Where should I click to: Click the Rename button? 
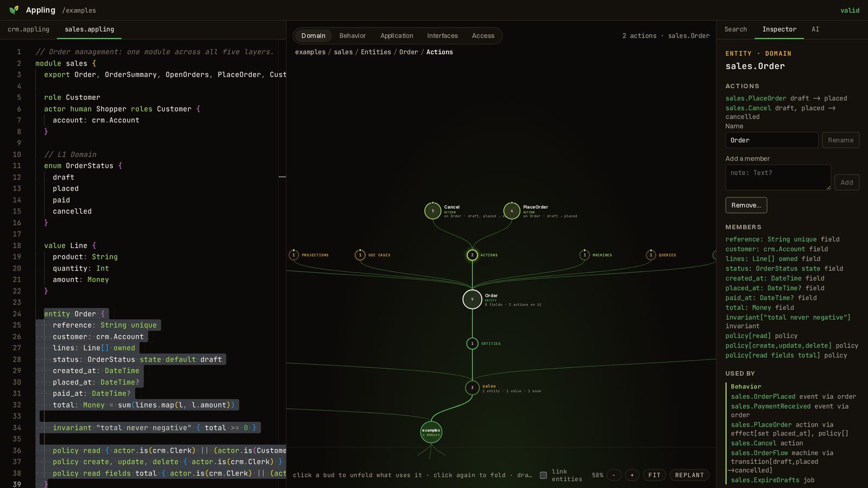[x=840, y=140]
